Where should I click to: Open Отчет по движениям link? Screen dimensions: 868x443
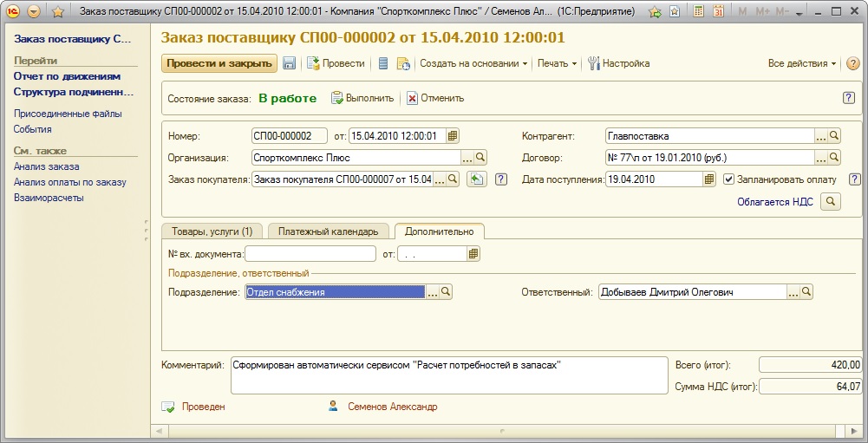67,76
